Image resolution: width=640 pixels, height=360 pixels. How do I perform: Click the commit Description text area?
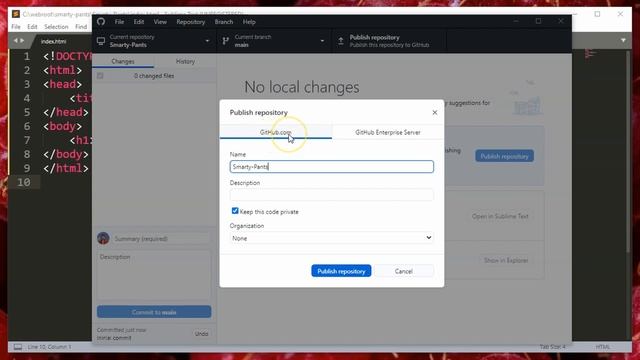coord(154,275)
